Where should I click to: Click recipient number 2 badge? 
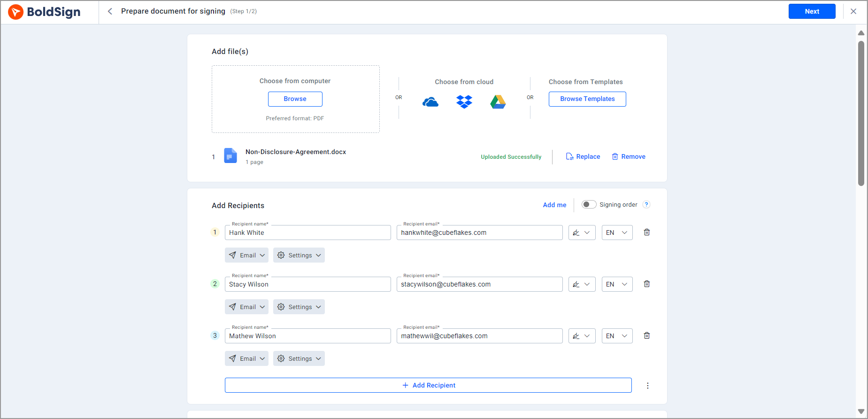(x=215, y=284)
